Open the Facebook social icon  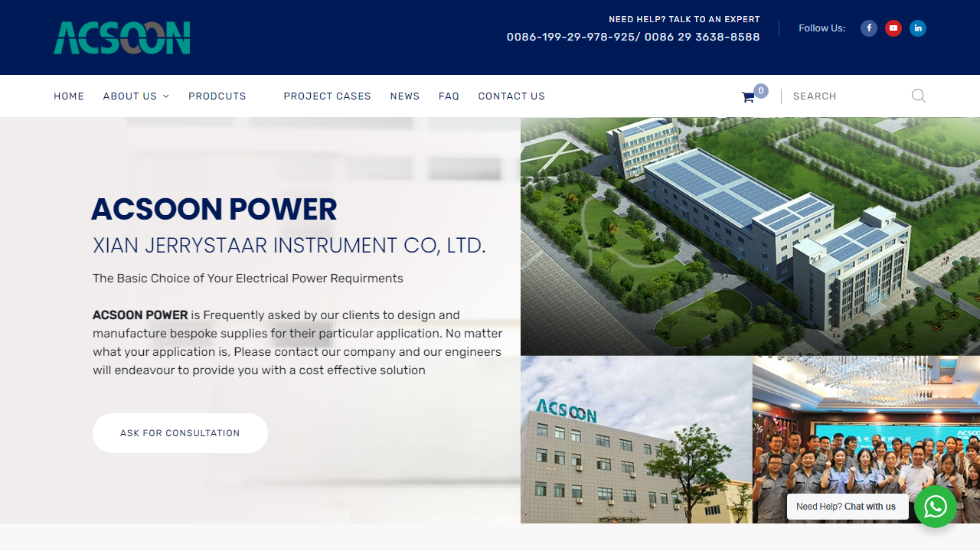(x=869, y=28)
